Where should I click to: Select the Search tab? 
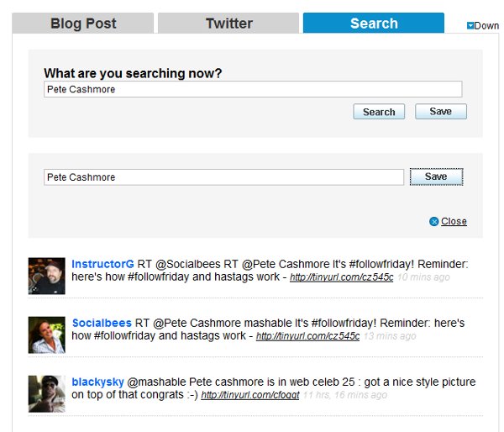[374, 24]
